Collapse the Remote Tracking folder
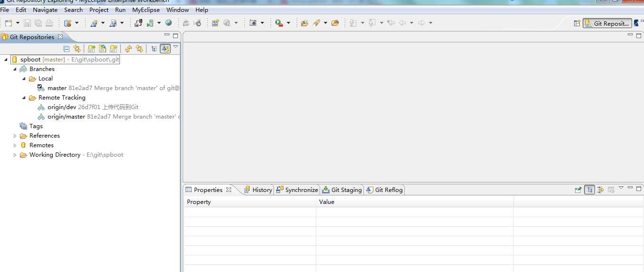 (x=24, y=98)
